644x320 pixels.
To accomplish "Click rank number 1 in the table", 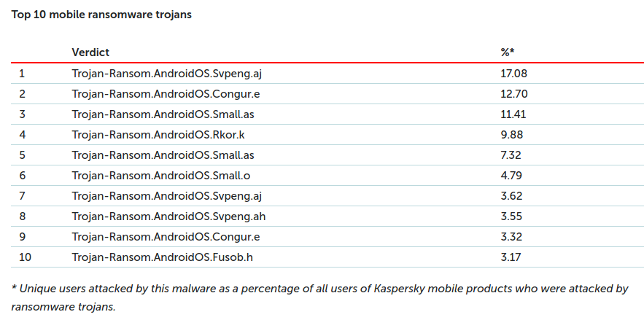I will [22, 74].
